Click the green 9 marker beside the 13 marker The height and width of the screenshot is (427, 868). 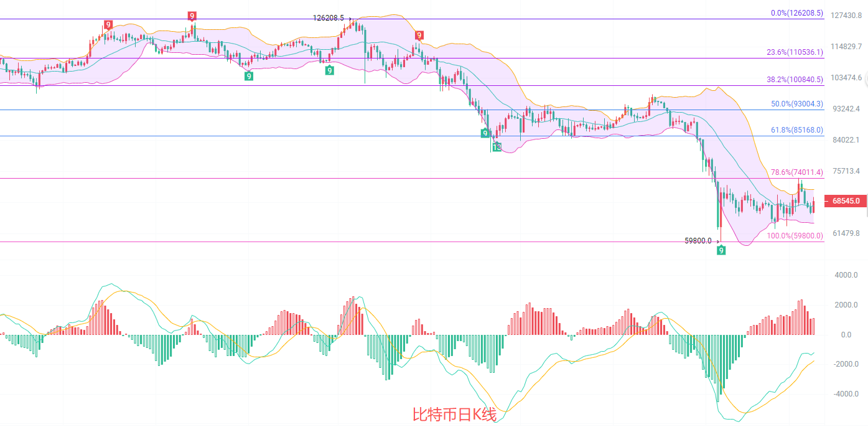[485, 133]
